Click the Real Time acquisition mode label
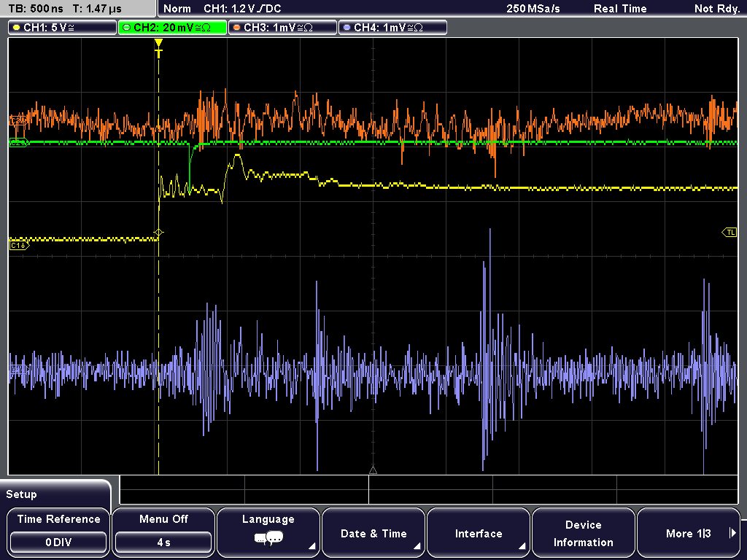 pyautogui.click(x=620, y=9)
